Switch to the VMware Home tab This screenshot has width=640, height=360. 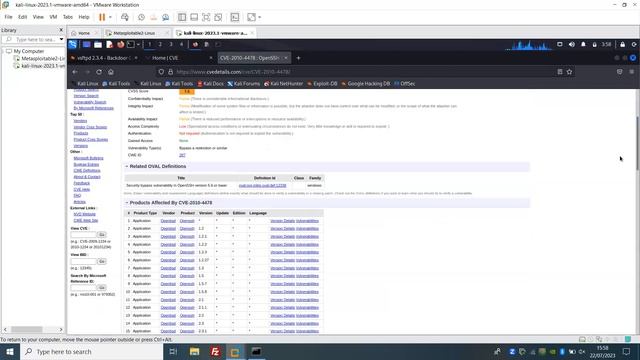click(x=84, y=33)
